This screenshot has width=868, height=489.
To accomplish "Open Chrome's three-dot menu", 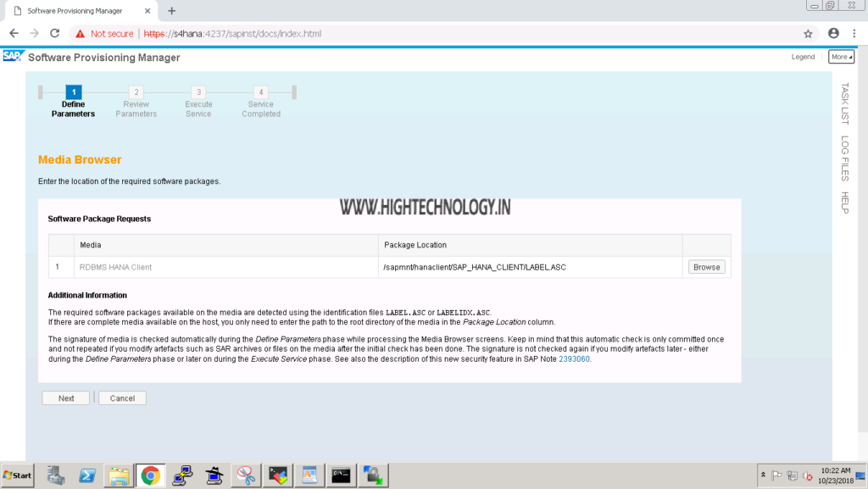I will pos(854,34).
